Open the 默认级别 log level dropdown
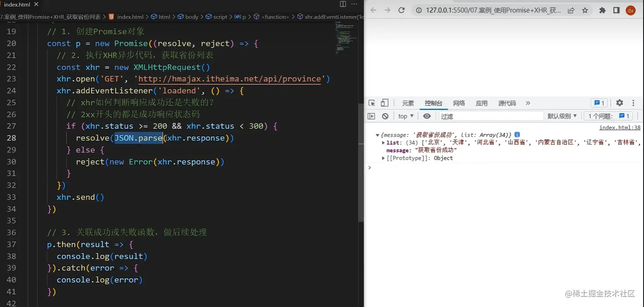This screenshot has width=644, height=307. (x=562, y=116)
